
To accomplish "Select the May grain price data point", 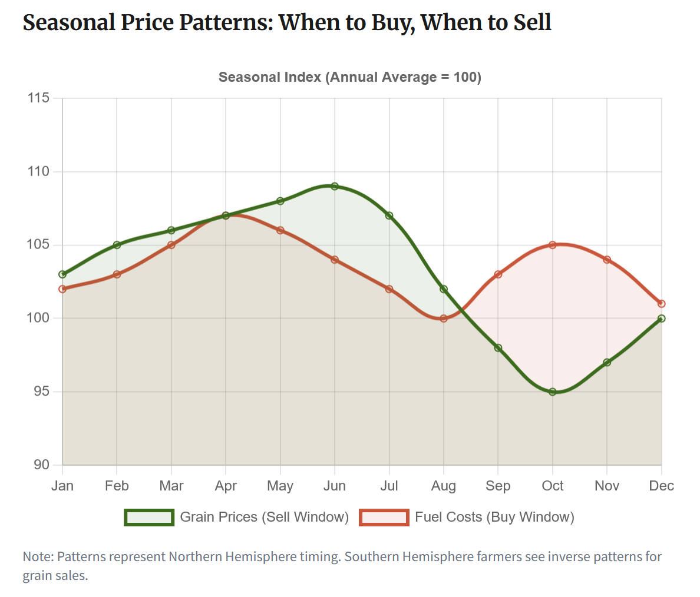I will tap(280, 201).
